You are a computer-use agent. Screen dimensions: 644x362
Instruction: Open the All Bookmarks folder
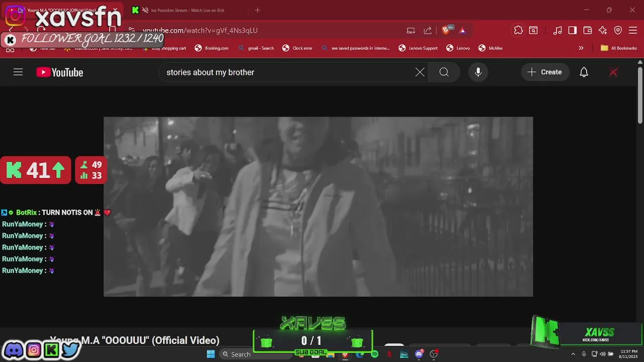619,48
